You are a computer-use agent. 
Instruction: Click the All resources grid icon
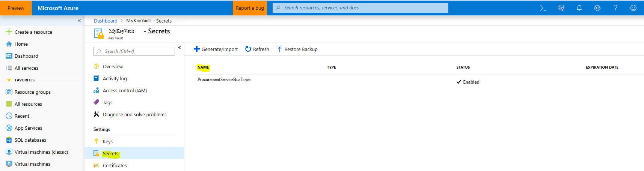(9, 104)
